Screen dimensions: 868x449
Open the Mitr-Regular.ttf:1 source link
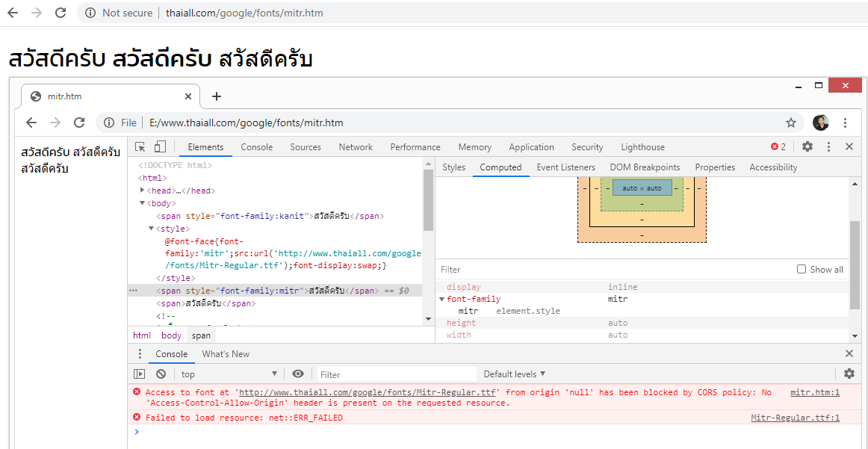[x=795, y=418]
